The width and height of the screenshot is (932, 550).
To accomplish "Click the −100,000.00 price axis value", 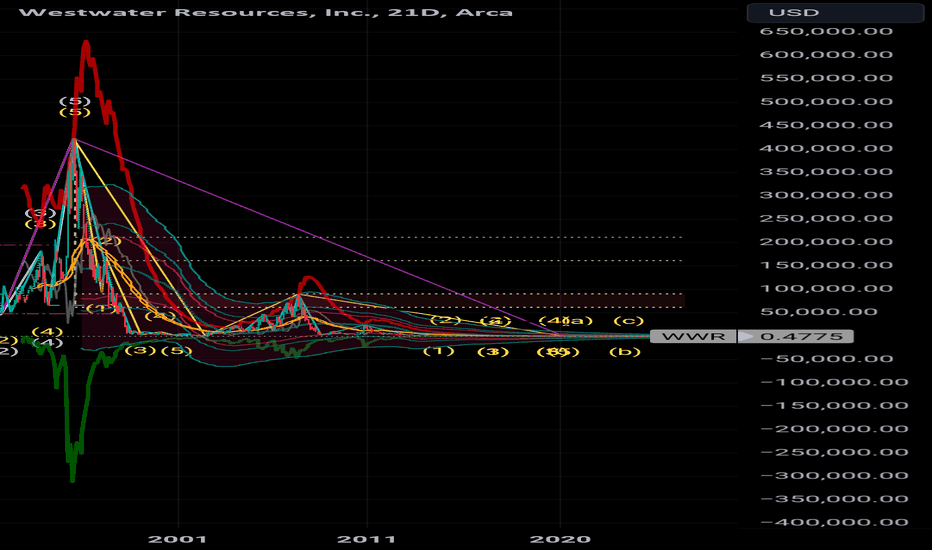I will [833, 382].
